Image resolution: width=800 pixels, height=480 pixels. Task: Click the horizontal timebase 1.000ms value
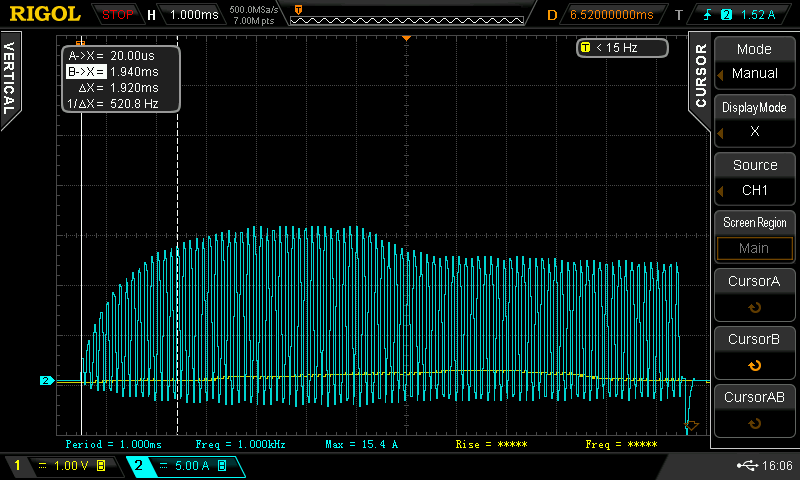(x=194, y=15)
